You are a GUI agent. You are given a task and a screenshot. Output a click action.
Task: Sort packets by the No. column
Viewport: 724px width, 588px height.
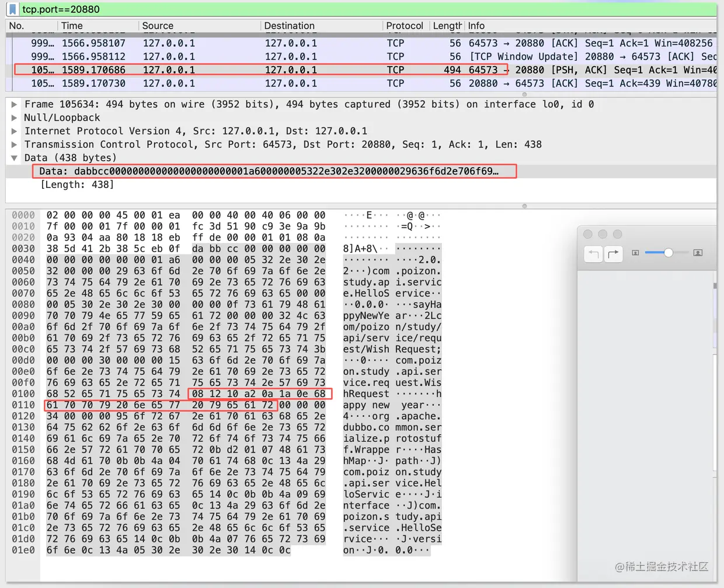pos(32,26)
